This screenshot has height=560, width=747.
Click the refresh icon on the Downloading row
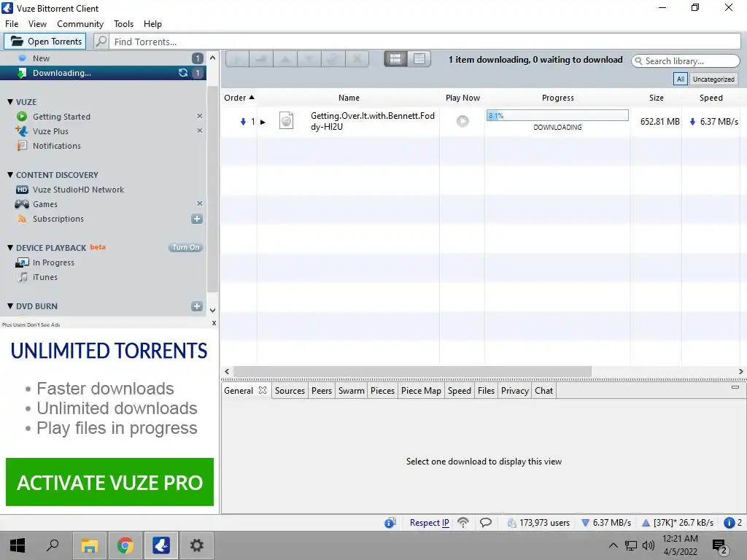(x=183, y=72)
